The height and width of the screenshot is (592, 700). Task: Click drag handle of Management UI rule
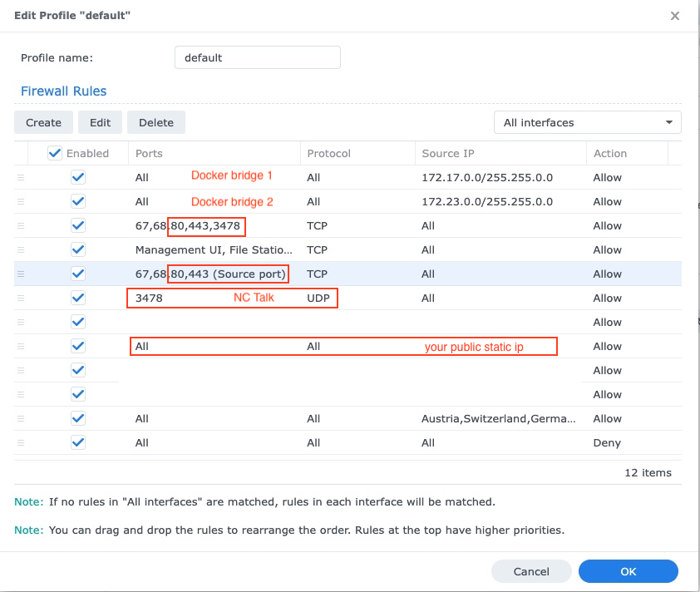pyautogui.click(x=21, y=249)
